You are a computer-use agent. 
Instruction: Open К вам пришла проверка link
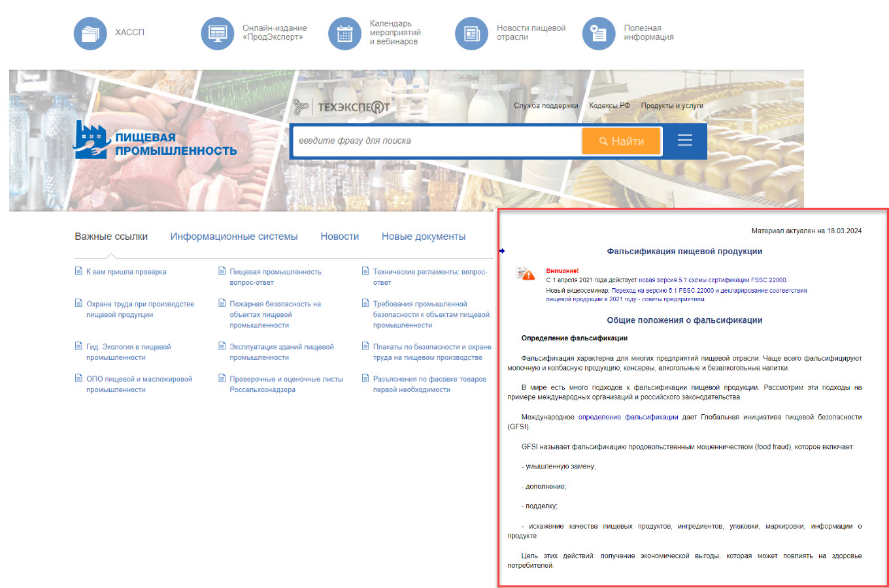coord(126,272)
